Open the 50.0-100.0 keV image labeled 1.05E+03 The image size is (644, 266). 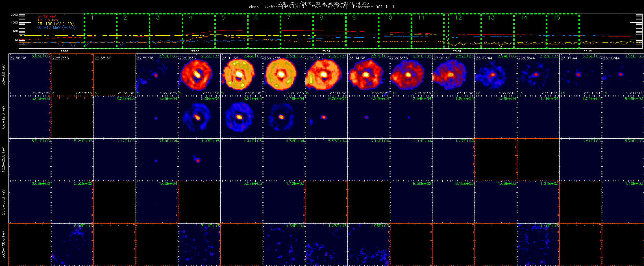tap(369, 244)
